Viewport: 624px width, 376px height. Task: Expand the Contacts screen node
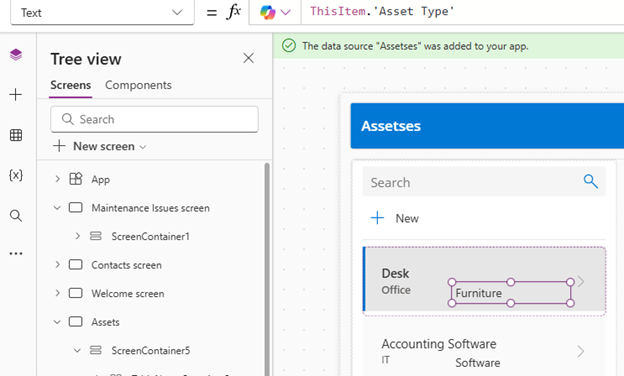click(x=57, y=265)
